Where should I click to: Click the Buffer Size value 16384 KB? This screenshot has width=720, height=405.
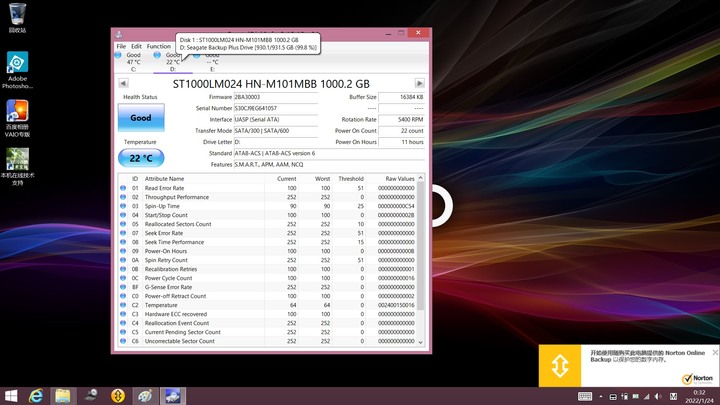[x=401, y=97]
